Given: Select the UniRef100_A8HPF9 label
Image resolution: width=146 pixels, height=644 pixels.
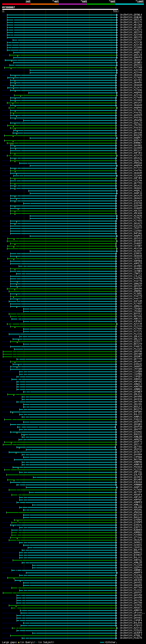Looking at the screenshot, I should [131, 572].
